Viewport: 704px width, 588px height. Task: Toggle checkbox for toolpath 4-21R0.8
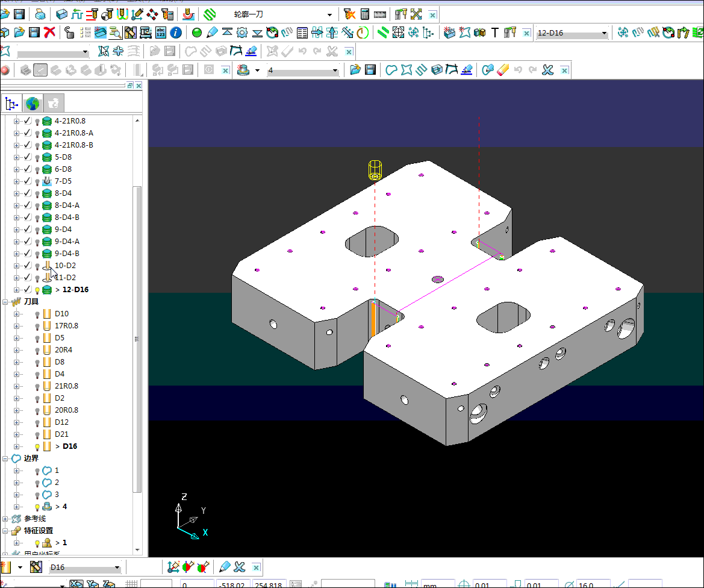(x=27, y=121)
